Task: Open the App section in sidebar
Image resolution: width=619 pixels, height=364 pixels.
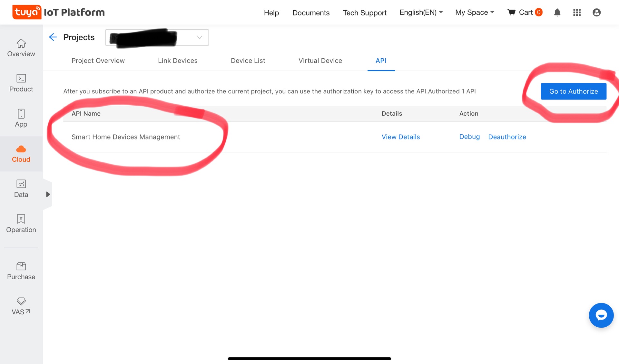Action: [21, 118]
